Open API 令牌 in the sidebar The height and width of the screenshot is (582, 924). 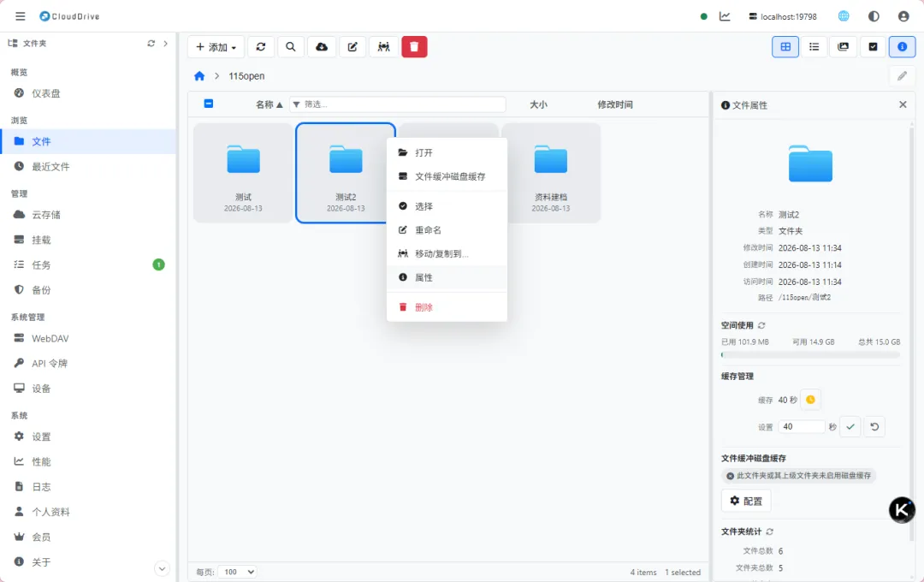[88, 363]
